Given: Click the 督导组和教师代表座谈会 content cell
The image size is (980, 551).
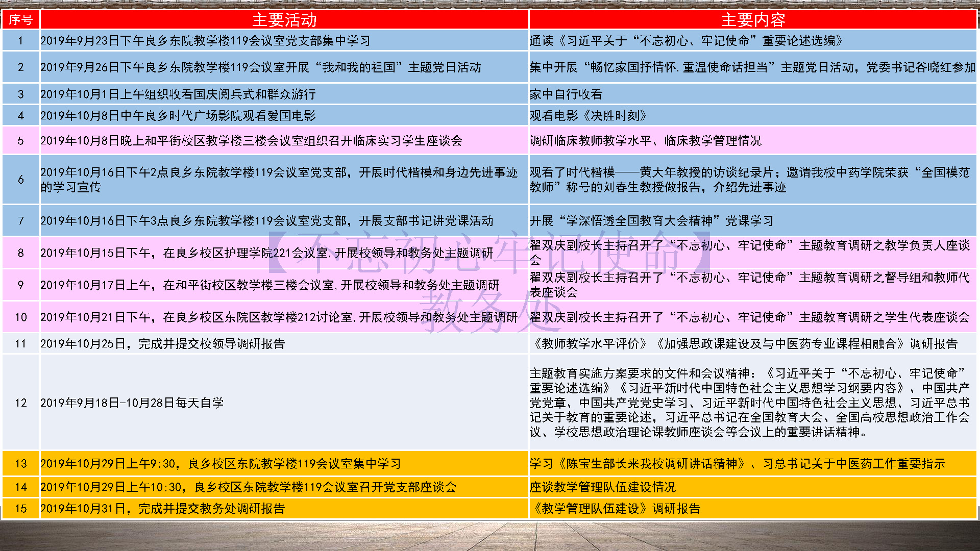Looking at the screenshot, I should [x=749, y=285].
